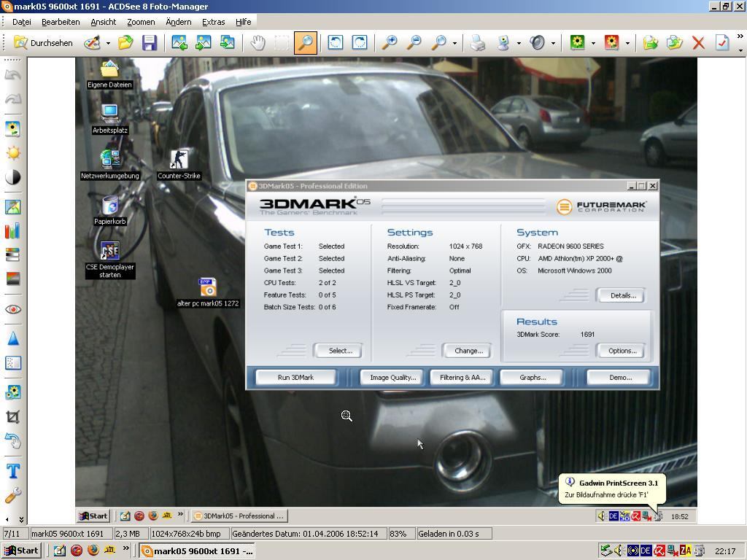The height and width of the screenshot is (560, 747).
Task: Select the Text tool (T icon)
Action: click(13, 471)
